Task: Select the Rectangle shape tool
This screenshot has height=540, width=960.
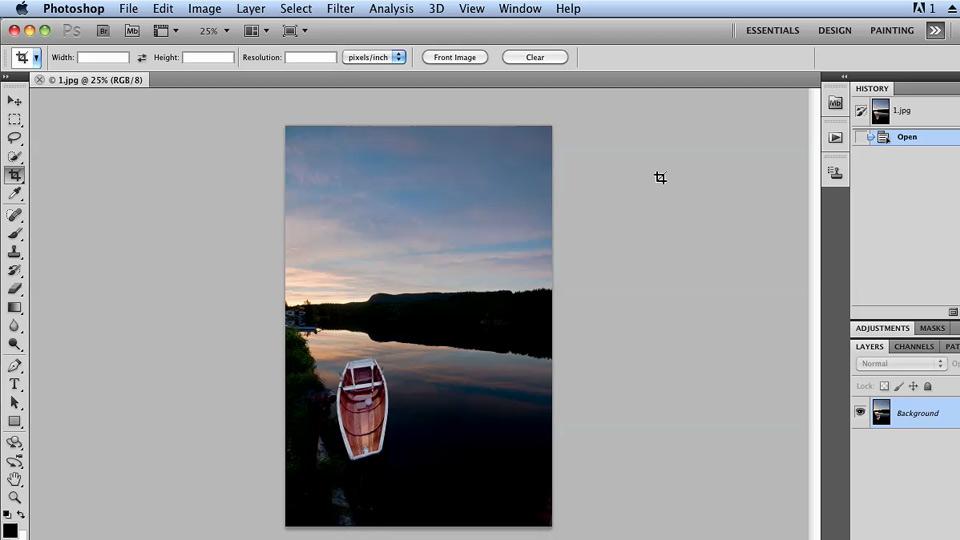Action: pyautogui.click(x=14, y=421)
